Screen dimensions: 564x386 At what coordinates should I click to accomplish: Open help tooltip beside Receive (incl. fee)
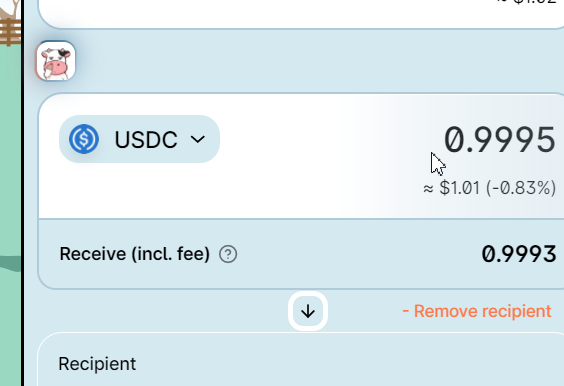(x=228, y=254)
